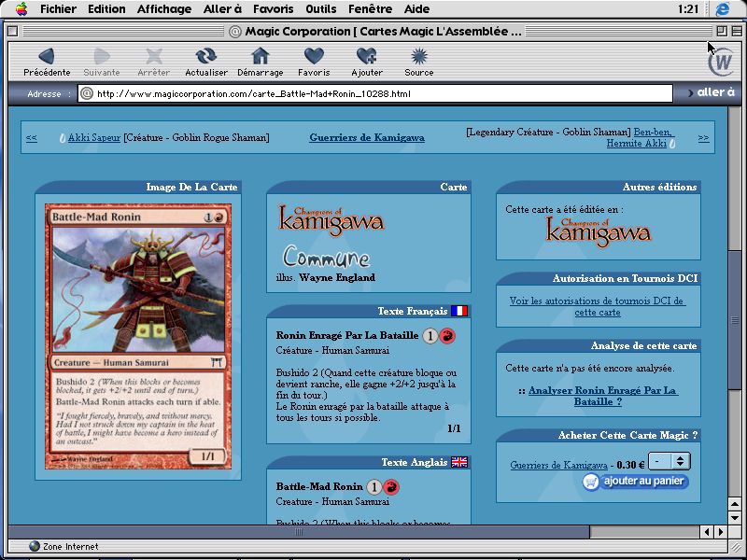The height and width of the screenshot is (560, 747).
Task: Click the horizontal scrollbar left arrow
Action: point(706,531)
